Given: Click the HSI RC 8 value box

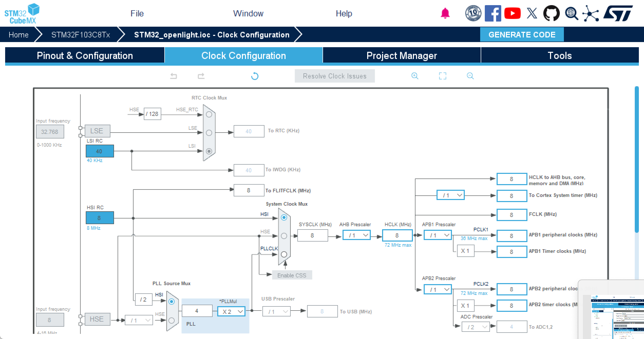Looking at the screenshot, I should tap(100, 218).
